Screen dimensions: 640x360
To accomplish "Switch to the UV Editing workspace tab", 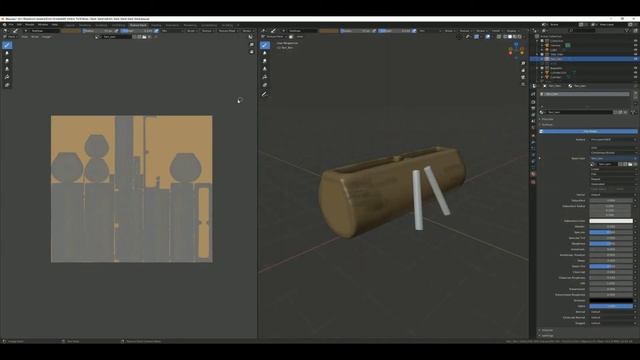I will pyautogui.click(x=118, y=25).
